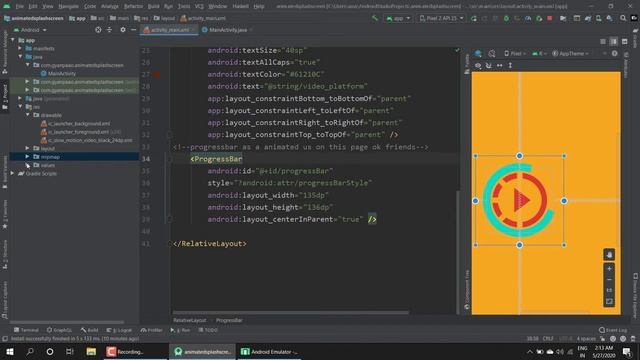Click the Stop red square button
640x360 pixels.
[550, 18]
